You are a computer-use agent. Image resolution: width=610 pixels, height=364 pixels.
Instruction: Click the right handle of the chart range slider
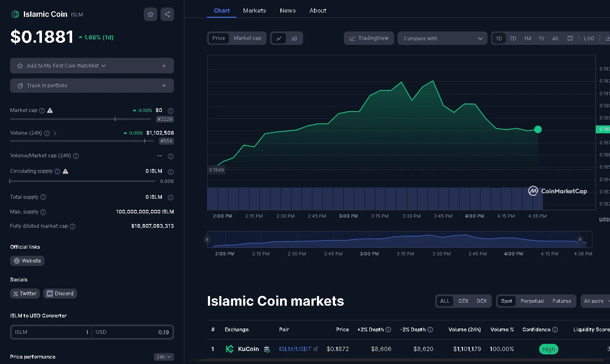click(580, 240)
